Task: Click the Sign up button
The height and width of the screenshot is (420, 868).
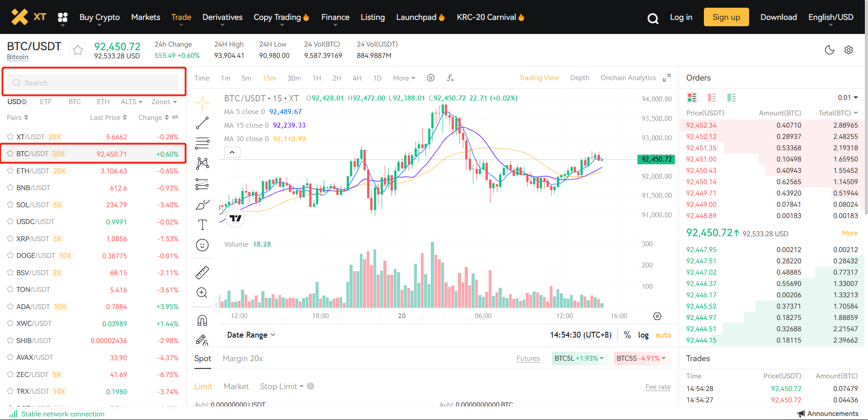Action: (726, 17)
